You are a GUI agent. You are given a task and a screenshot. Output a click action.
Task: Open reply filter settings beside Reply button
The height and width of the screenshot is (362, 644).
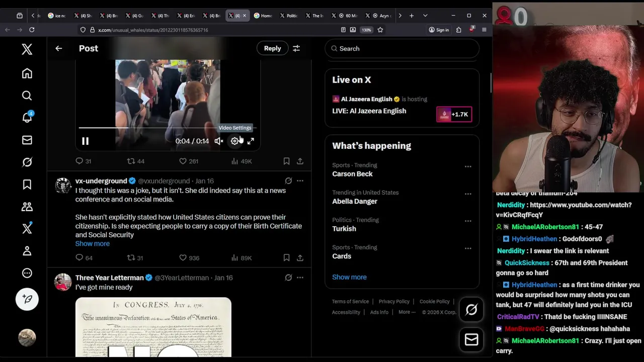point(296,48)
